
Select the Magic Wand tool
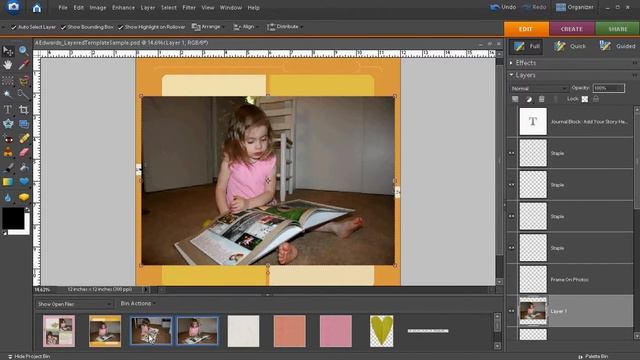[8, 95]
